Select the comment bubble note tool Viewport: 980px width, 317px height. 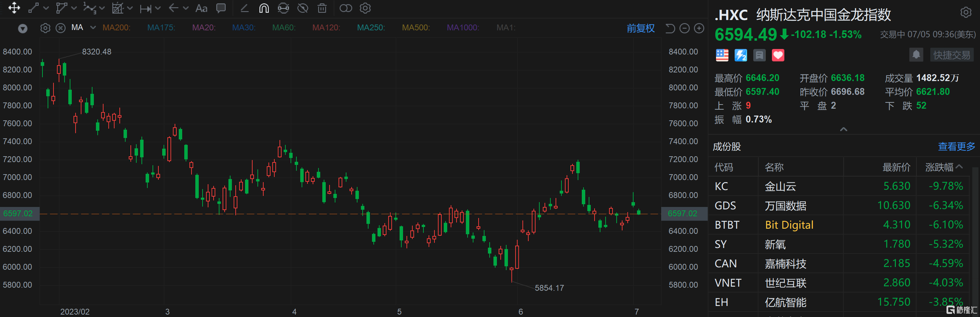(220, 8)
